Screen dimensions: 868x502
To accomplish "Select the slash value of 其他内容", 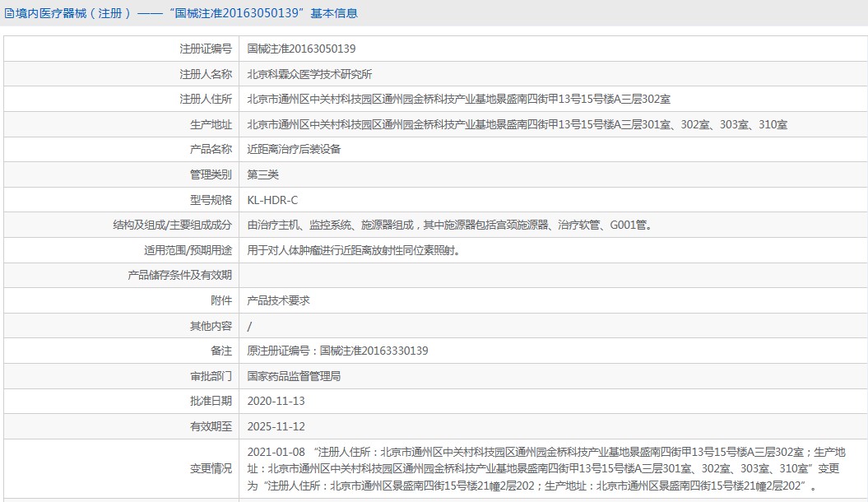I will (x=249, y=326).
